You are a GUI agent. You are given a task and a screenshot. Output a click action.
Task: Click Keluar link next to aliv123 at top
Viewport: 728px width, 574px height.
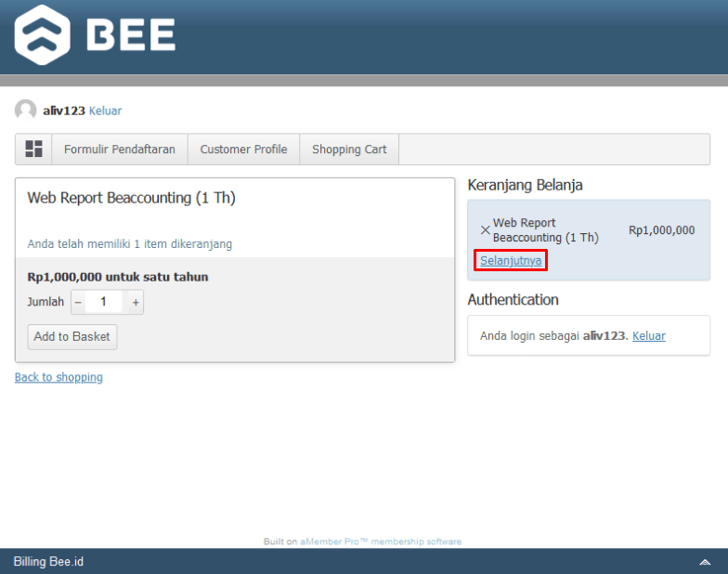coord(106,111)
